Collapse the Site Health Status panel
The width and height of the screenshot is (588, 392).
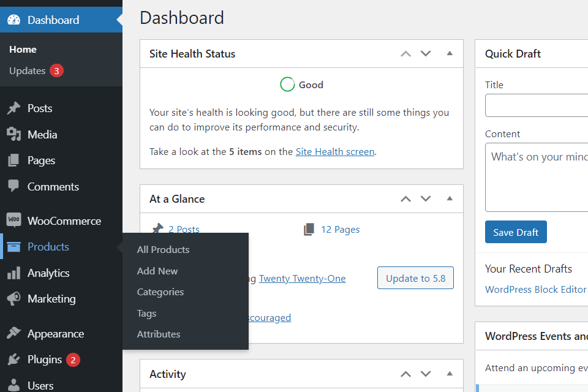[450, 53]
